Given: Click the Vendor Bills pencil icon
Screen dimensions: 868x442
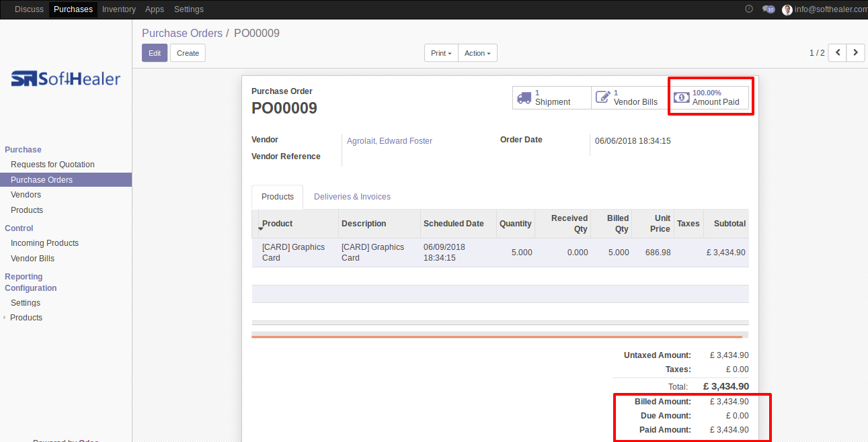Looking at the screenshot, I should pos(603,97).
